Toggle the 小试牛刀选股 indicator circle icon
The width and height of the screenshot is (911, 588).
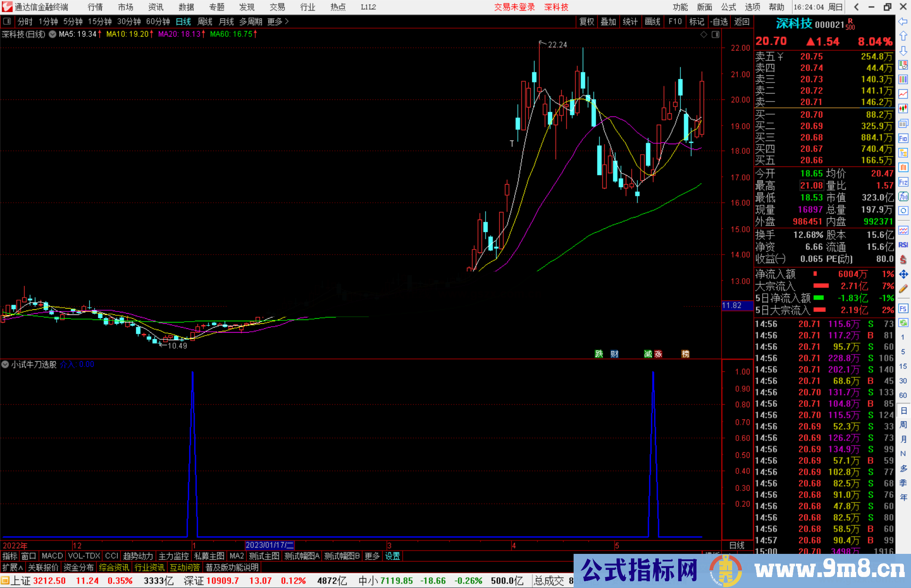(x=5, y=364)
